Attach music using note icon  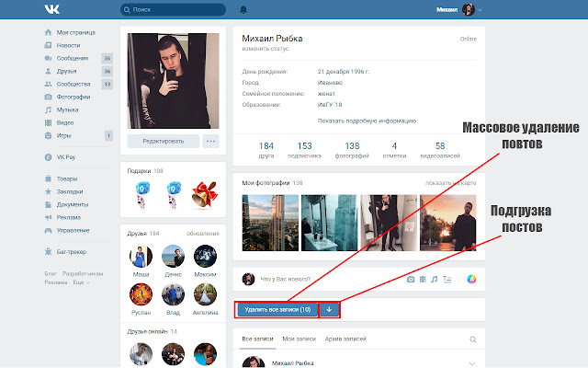[x=435, y=279]
